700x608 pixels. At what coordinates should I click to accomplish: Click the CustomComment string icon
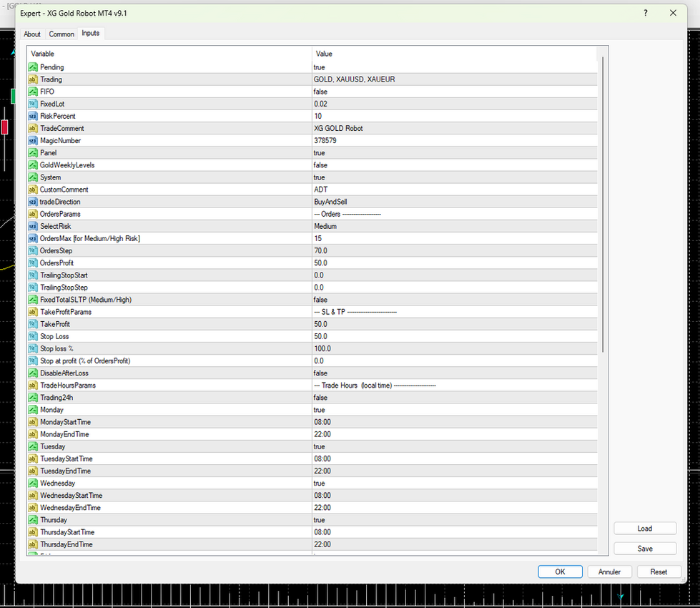33,190
